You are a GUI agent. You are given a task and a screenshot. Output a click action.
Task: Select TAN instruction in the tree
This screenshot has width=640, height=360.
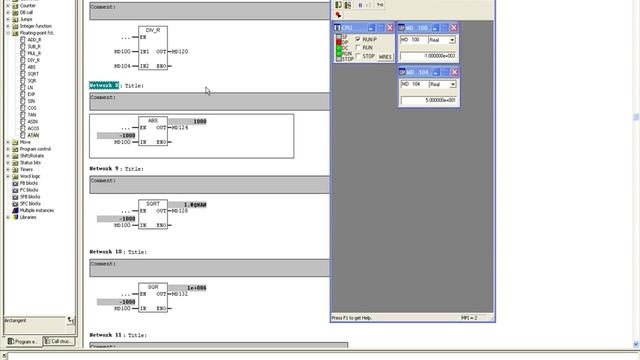pos(32,115)
